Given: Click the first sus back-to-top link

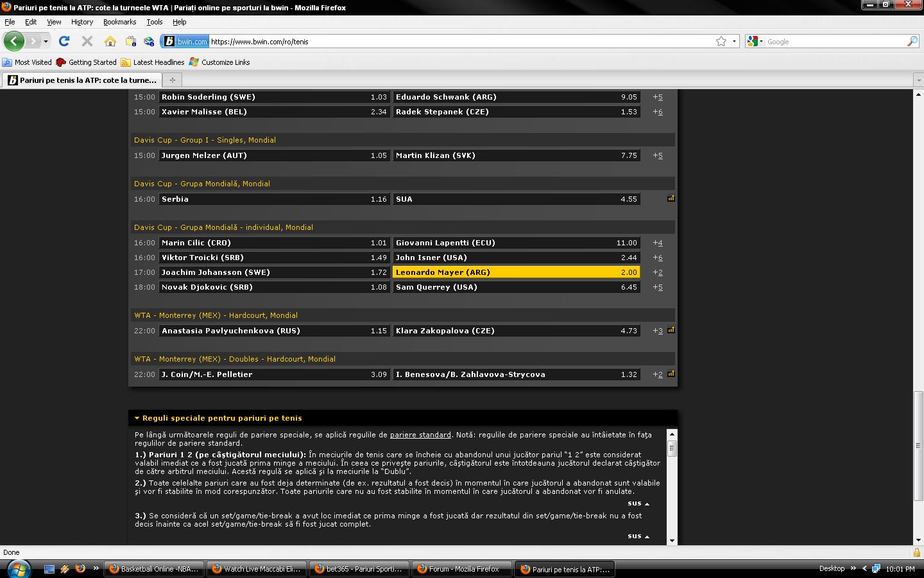Looking at the screenshot, I should click(638, 504).
